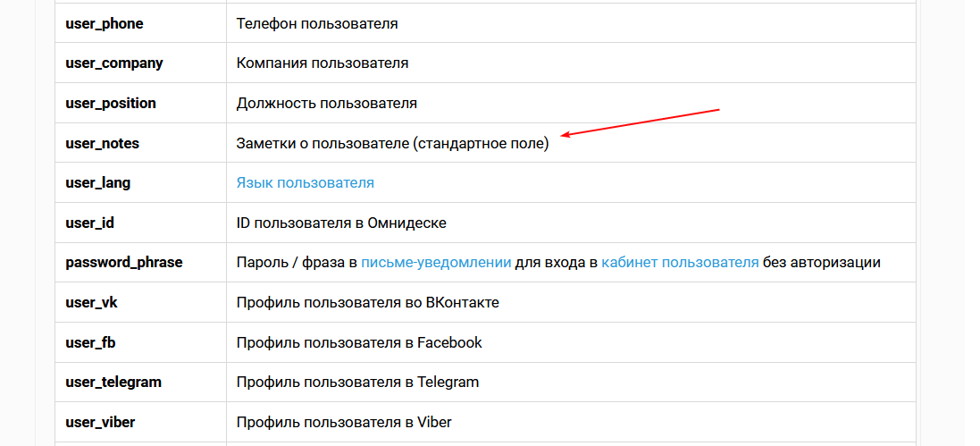The width and height of the screenshot is (980, 446).
Task: Click "Профиль пользователя в Facebook" text
Action: tap(359, 343)
